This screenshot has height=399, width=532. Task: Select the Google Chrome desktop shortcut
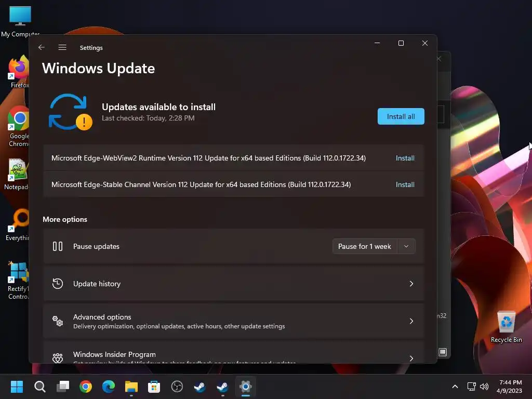coord(19,127)
